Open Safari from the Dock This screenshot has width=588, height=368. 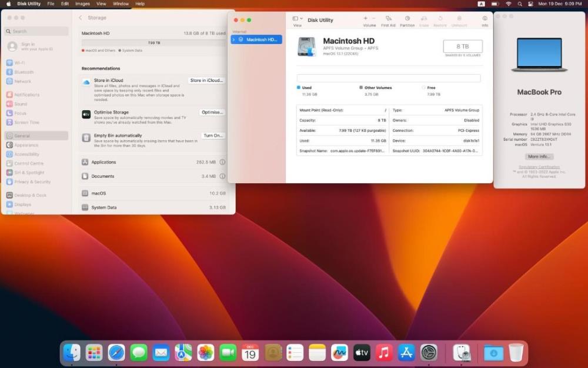tap(116, 353)
